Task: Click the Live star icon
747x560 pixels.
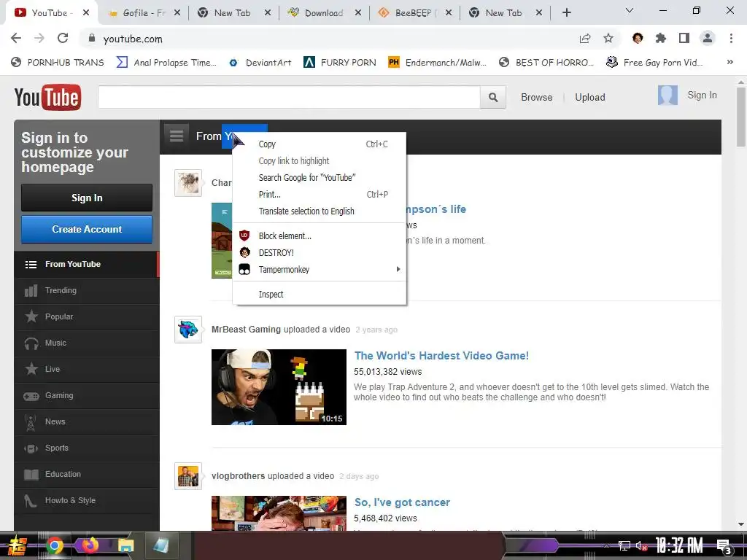Action: 31,369
